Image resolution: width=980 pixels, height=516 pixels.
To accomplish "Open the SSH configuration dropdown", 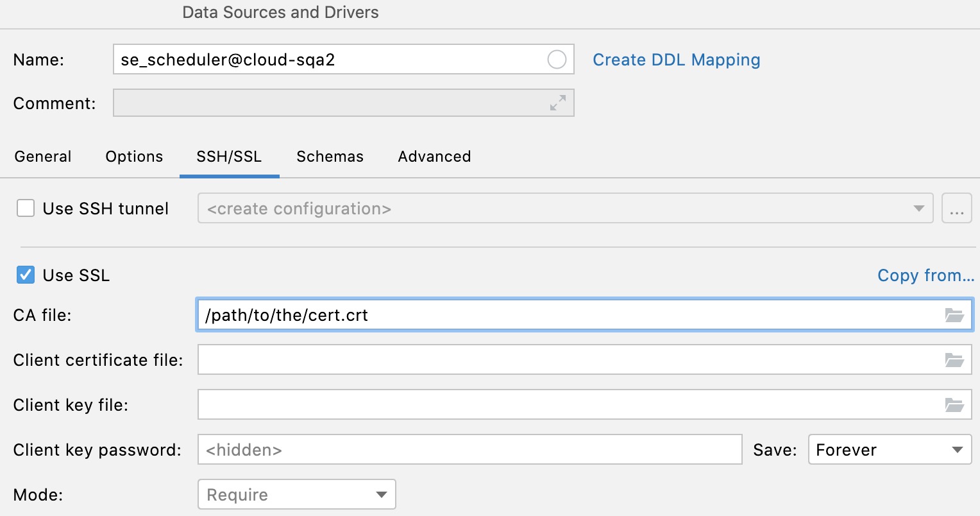I will tap(564, 209).
